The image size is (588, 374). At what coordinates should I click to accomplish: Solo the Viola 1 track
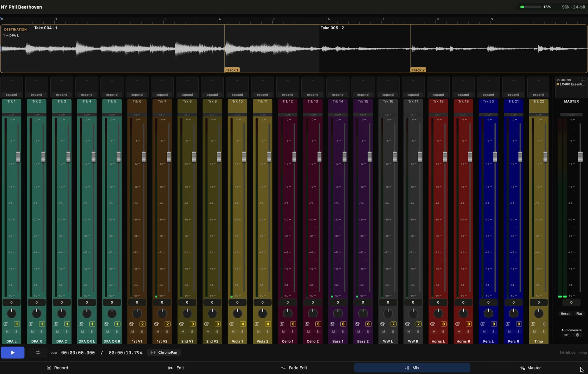(242, 332)
